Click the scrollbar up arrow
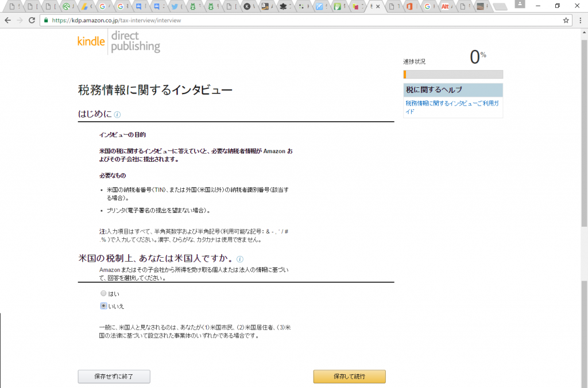The height and width of the screenshot is (388, 588). point(584,32)
